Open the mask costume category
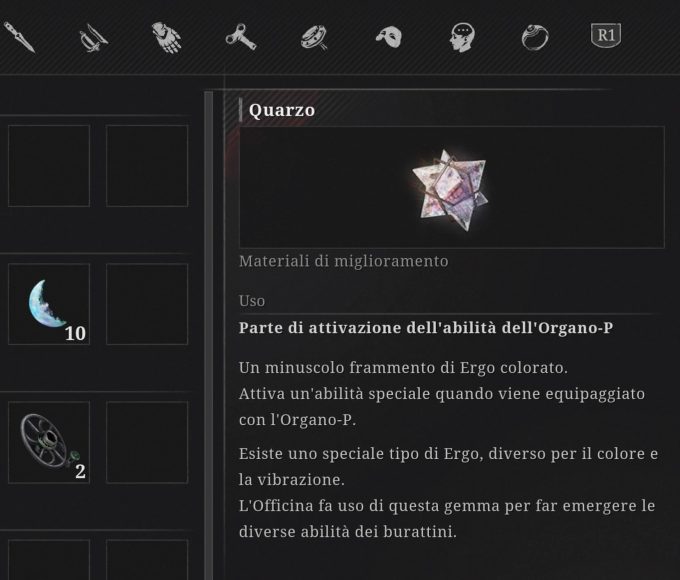 tap(389, 37)
